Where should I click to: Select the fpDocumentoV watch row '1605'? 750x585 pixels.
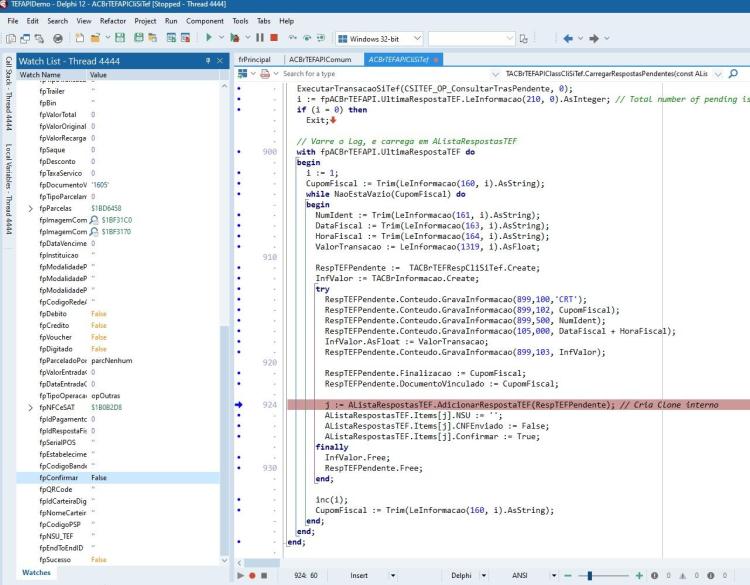click(x=118, y=185)
